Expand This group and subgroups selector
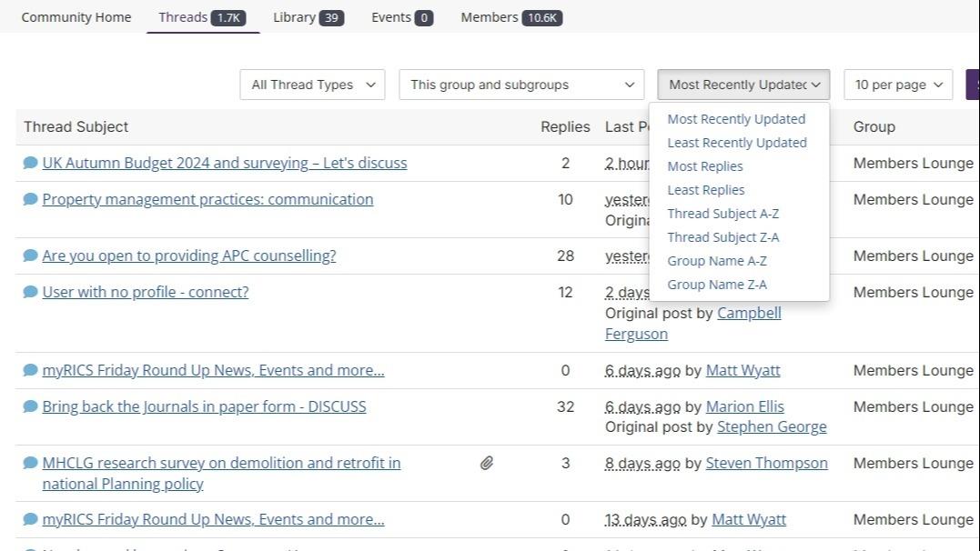 pos(521,85)
